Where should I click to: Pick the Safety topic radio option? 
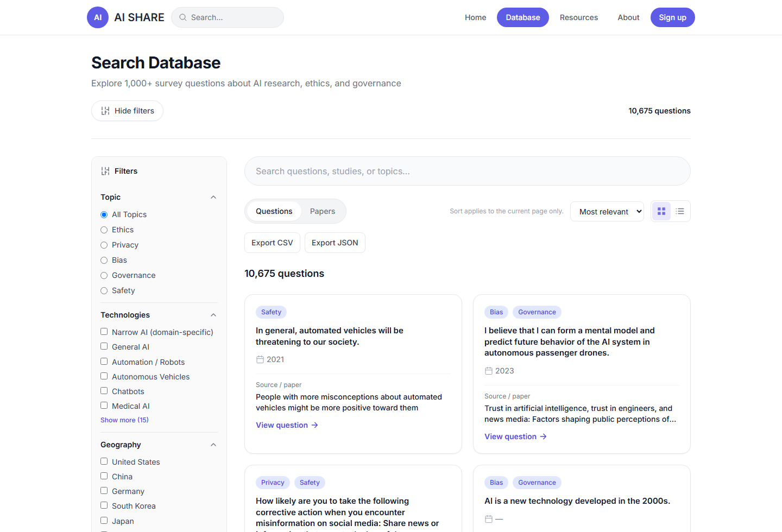pos(104,290)
